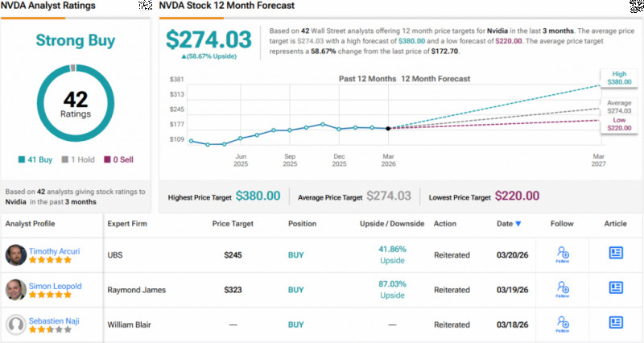Open article icon for William Blair rating
644x343 pixels.
[x=616, y=324]
